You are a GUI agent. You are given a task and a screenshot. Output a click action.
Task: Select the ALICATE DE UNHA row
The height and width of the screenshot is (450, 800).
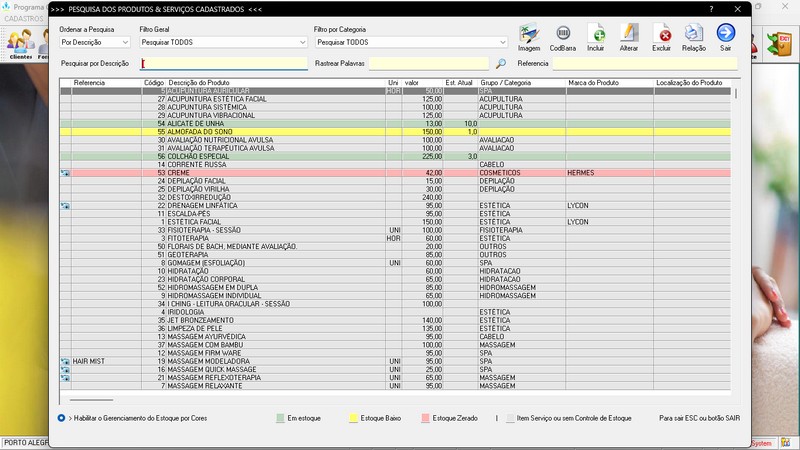(x=395, y=123)
